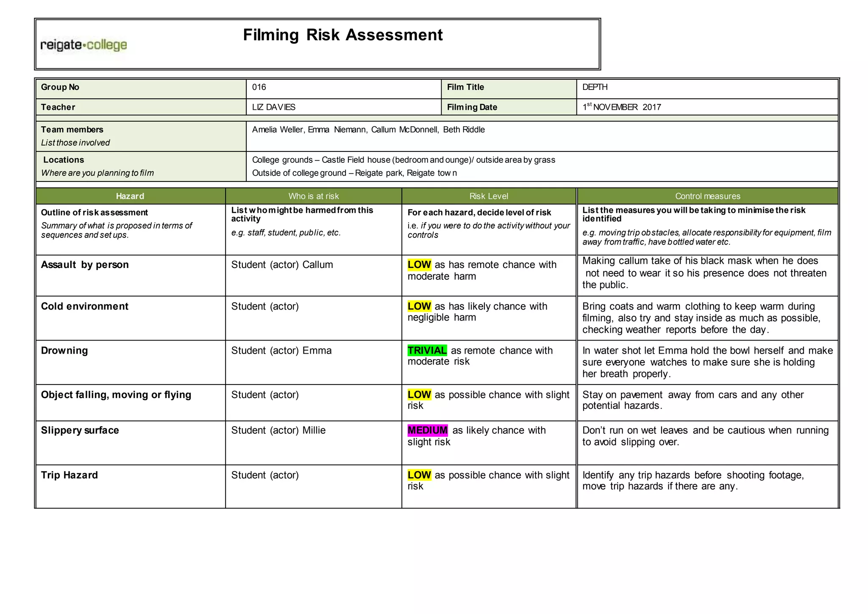Click the team members names list
Screen dimensions: 868x614
click(x=368, y=130)
